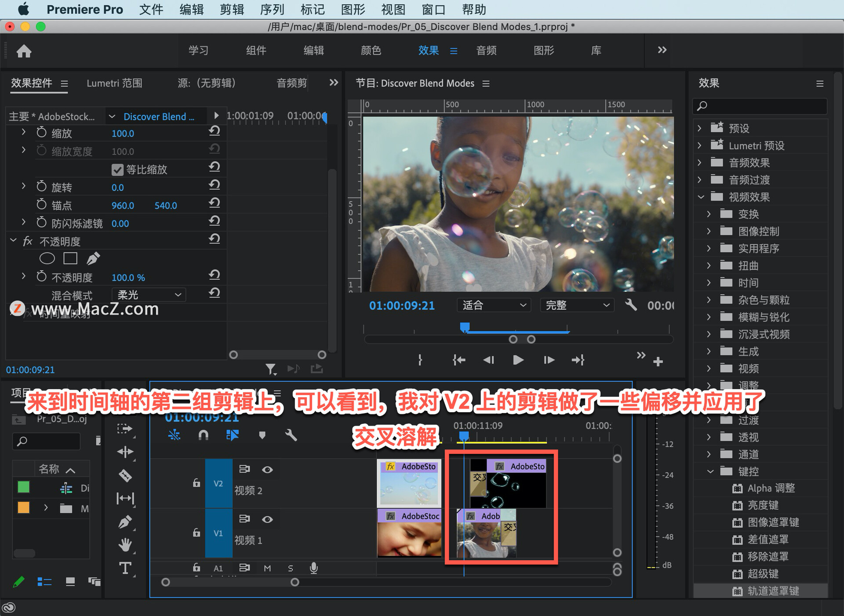
Task: Select the Slip tool
Action: tap(125, 498)
